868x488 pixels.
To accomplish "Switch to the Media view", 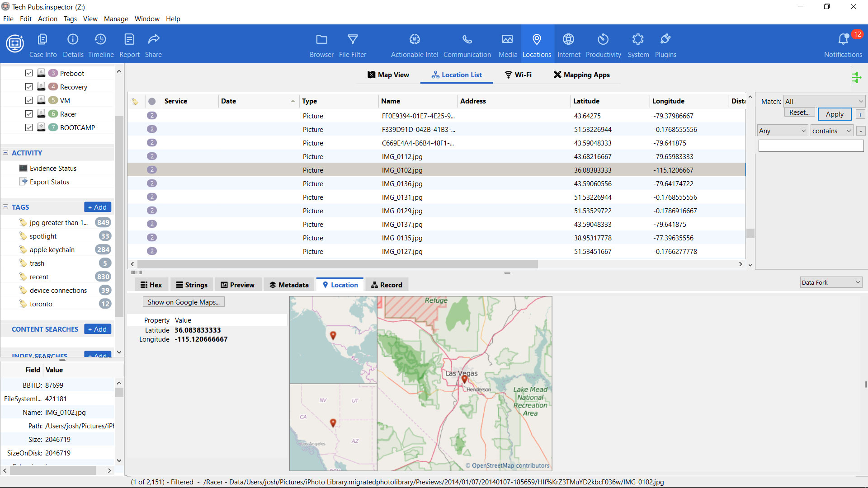I will [507, 44].
